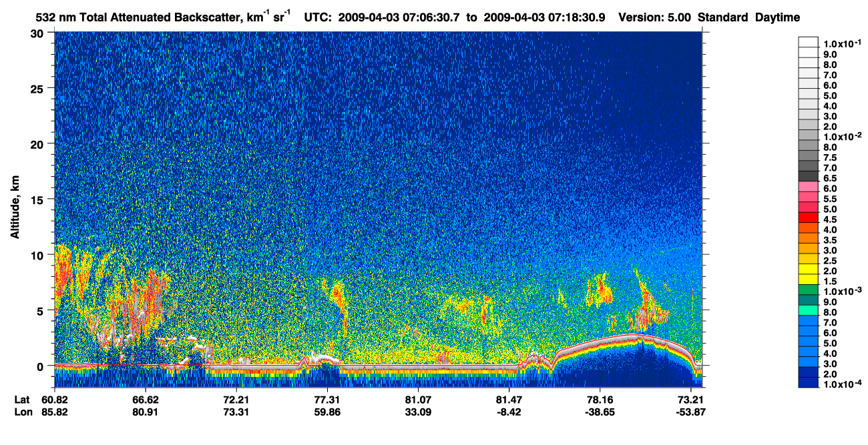Click the orange swatch labeled 3.5
The height and width of the screenshot is (445, 868).
click(x=809, y=239)
